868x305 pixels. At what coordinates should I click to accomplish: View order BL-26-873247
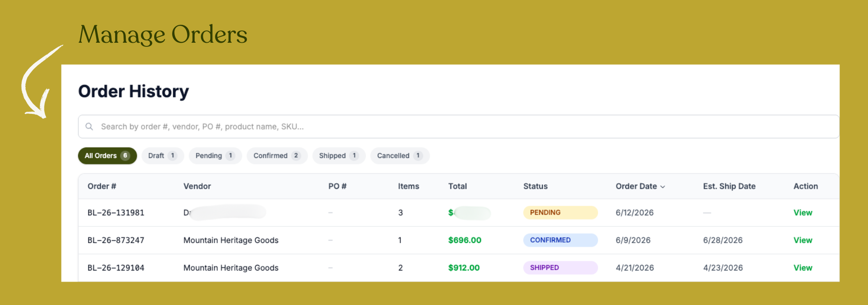coord(803,240)
